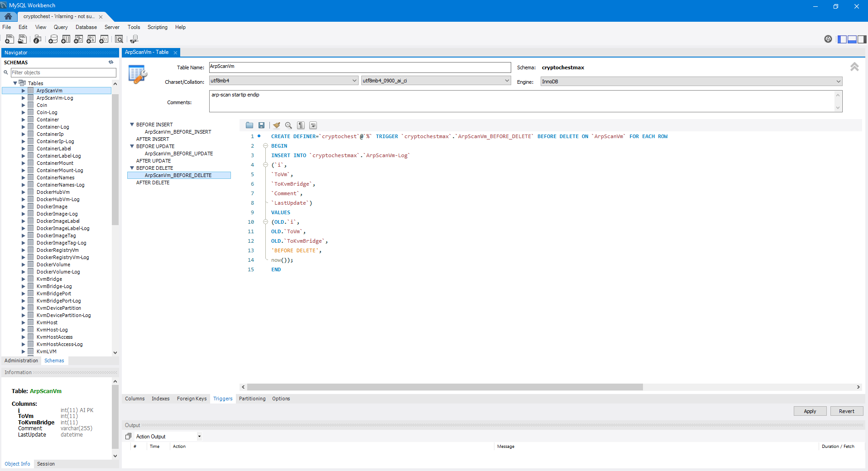Toggle breakpoint marker dot on line 1
This screenshot has height=471, width=868.
(259, 136)
